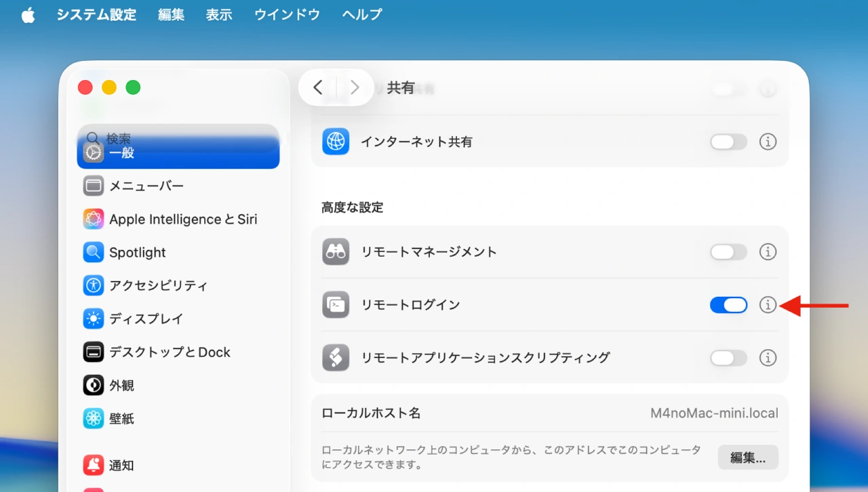
Task: Open リモートマネージメント info options
Action: (768, 251)
